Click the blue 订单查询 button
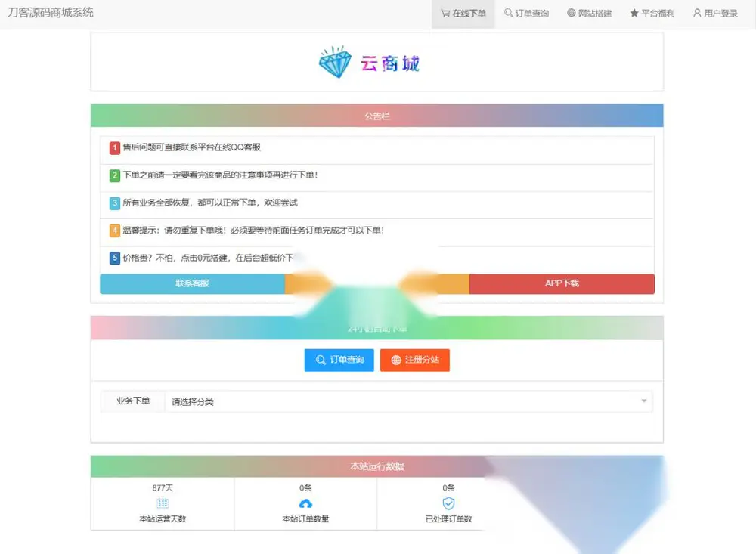The image size is (756, 554). click(339, 360)
